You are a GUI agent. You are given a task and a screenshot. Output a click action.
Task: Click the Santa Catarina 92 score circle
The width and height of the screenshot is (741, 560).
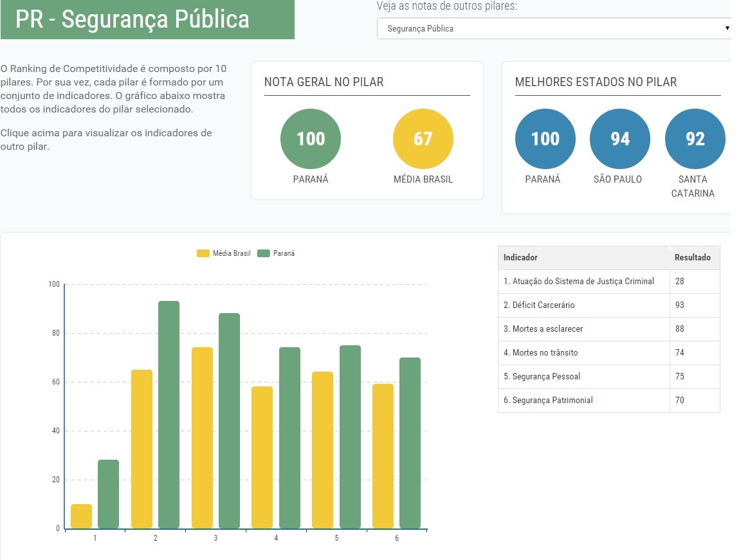[x=695, y=139]
